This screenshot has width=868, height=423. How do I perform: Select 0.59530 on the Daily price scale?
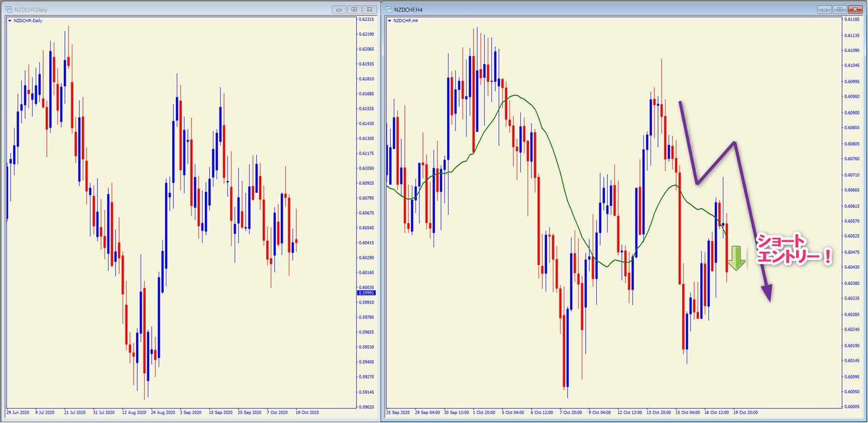click(367, 347)
